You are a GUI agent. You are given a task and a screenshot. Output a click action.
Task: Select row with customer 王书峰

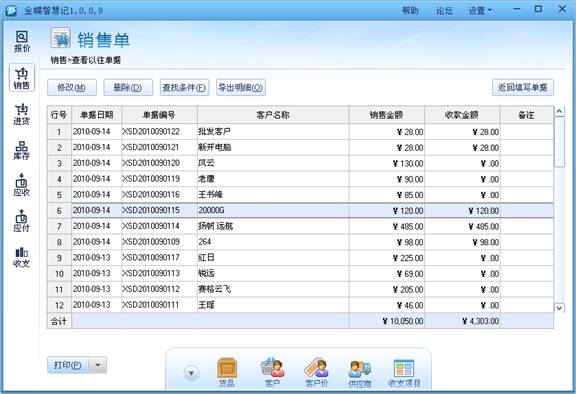pyautogui.click(x=300, y=195)
